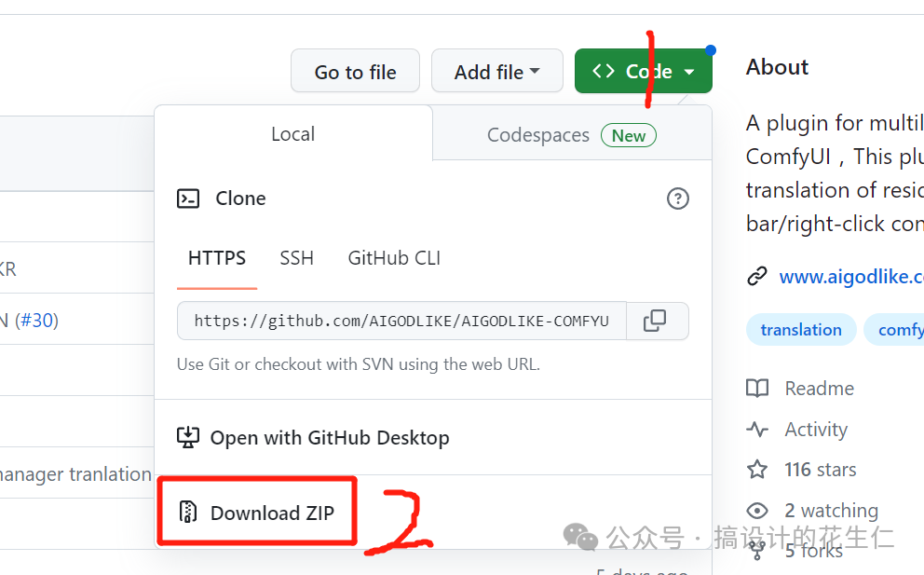The width and height of the screenshot is (924, 575).
Task: Open the translation topic tag
Action: click(800, 330)
